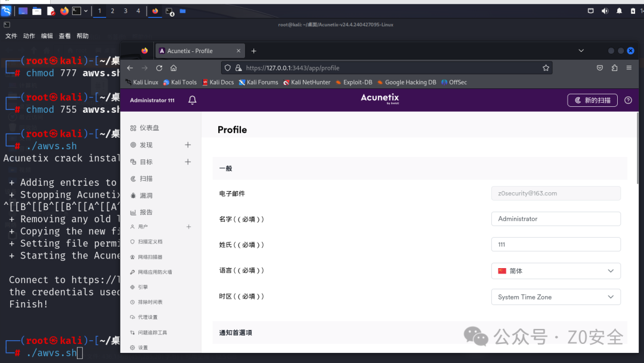Click the disabled 电子邮件 email field
This screenshot has width=644, height=363.
point(556,193)
